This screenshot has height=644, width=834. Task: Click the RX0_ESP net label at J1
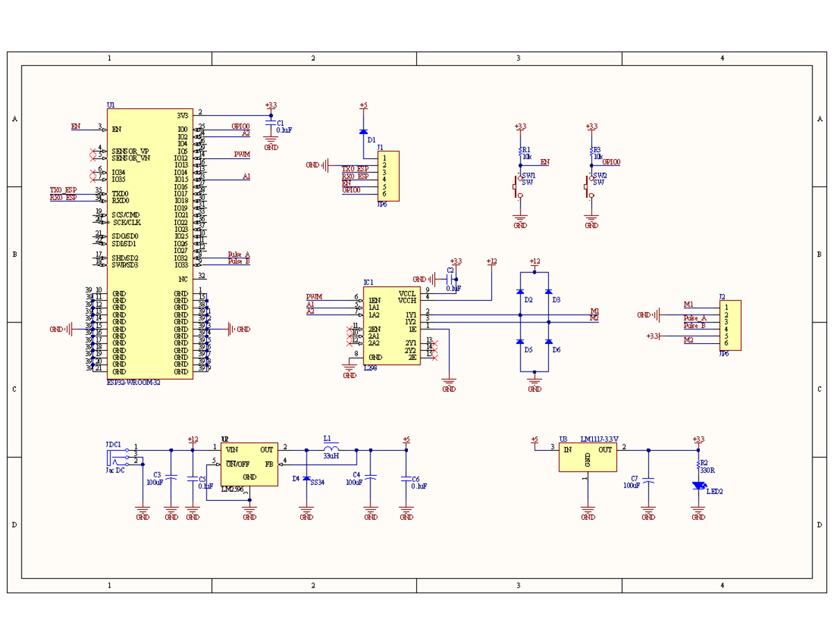(355, 176)
